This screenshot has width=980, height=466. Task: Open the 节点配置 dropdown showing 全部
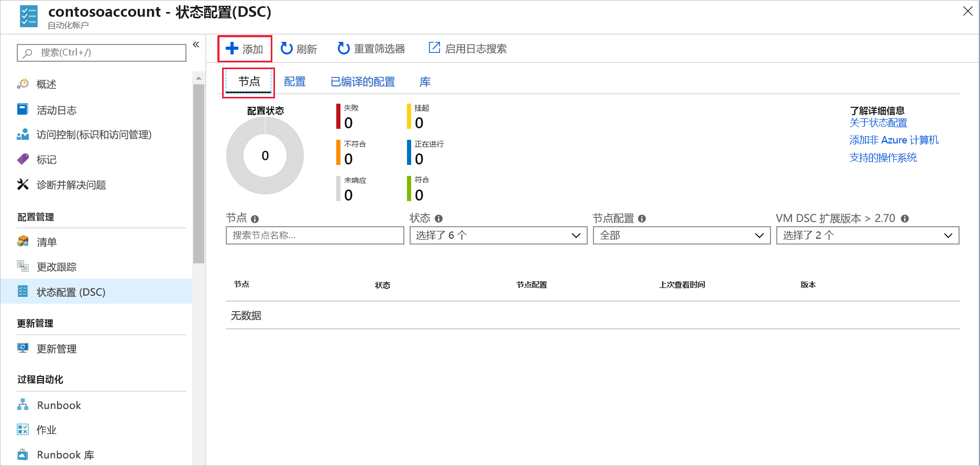[681, 236]
